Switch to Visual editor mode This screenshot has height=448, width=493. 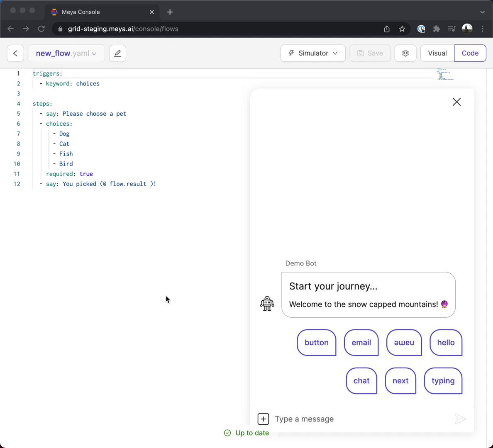tap(437, 53)
